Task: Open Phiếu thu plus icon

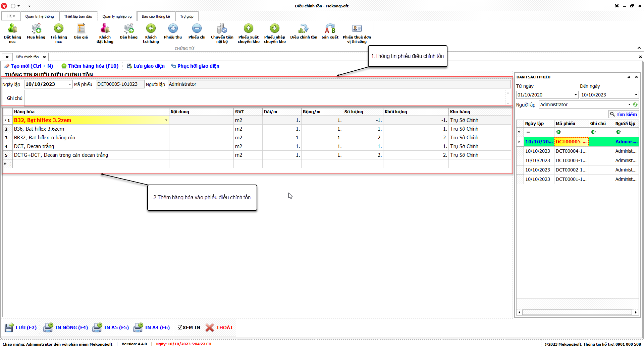Action: 173,28
